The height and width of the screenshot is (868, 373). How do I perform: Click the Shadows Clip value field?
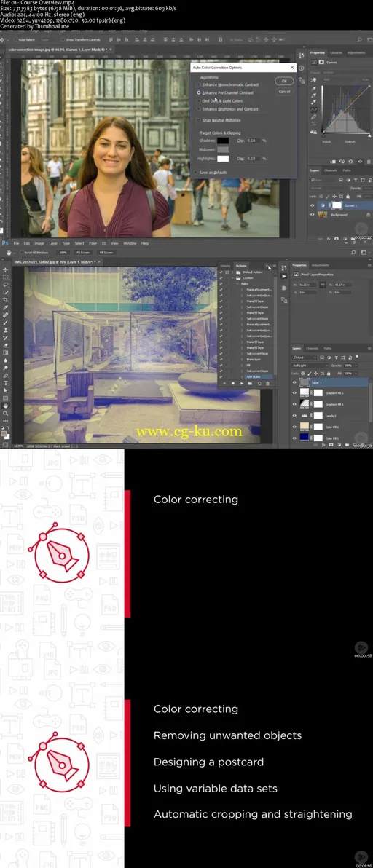click(x=254, y=141)
